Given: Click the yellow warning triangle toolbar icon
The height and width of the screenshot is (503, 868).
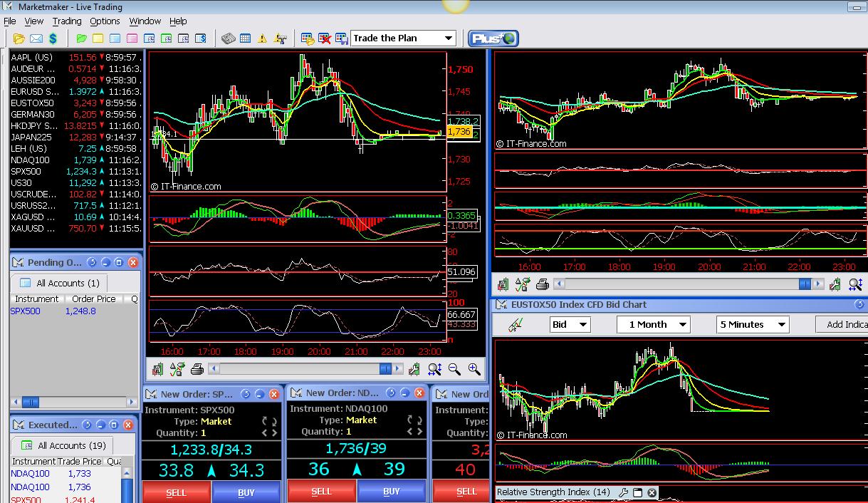Looking at the screenshot, I should (262, 38).
